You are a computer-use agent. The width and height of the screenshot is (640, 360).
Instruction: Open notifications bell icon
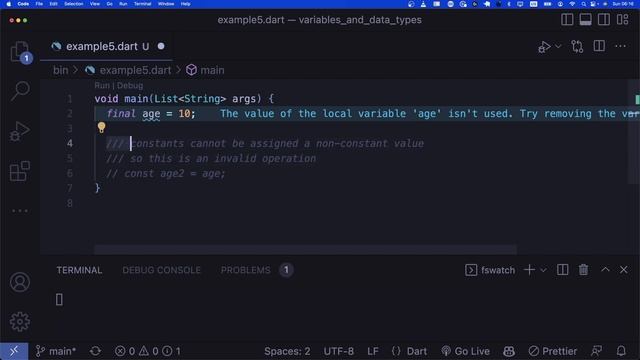[x=621, y=351]
